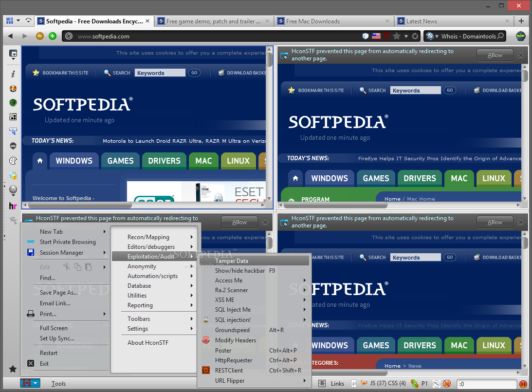Click the ':0' status bar input field
Viewport: 532px width, 392px height.
(x=487, y=384)
